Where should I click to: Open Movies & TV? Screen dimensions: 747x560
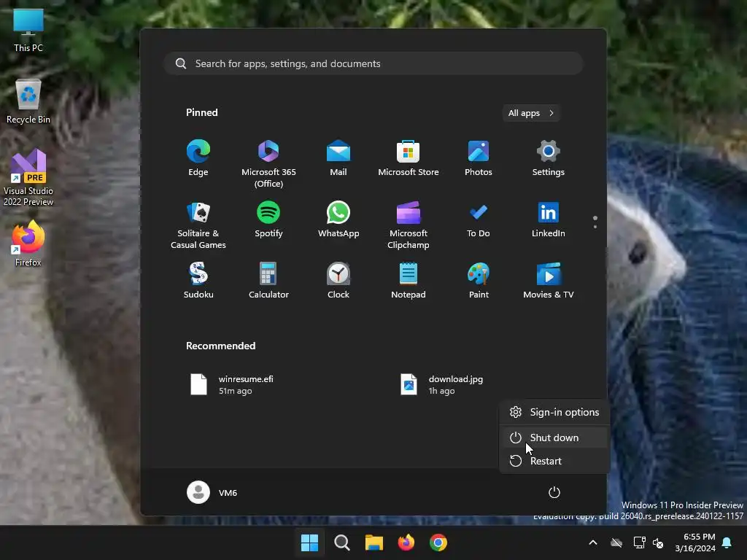549,281
